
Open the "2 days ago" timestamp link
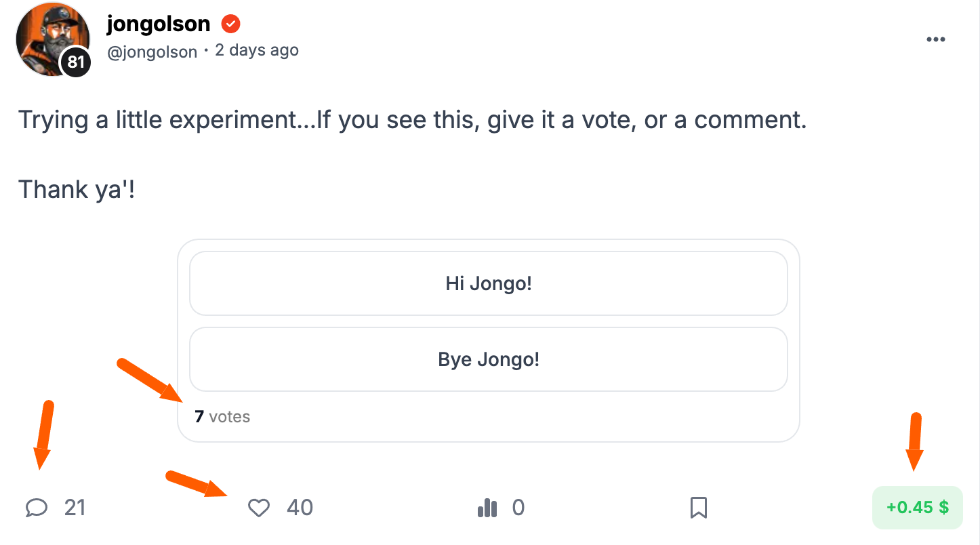pos(257,50)
